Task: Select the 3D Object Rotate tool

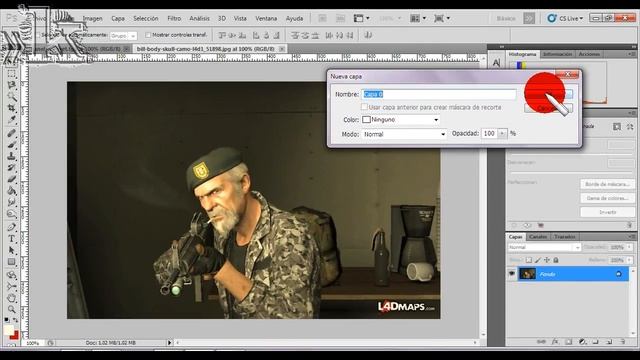Action: 11,275
